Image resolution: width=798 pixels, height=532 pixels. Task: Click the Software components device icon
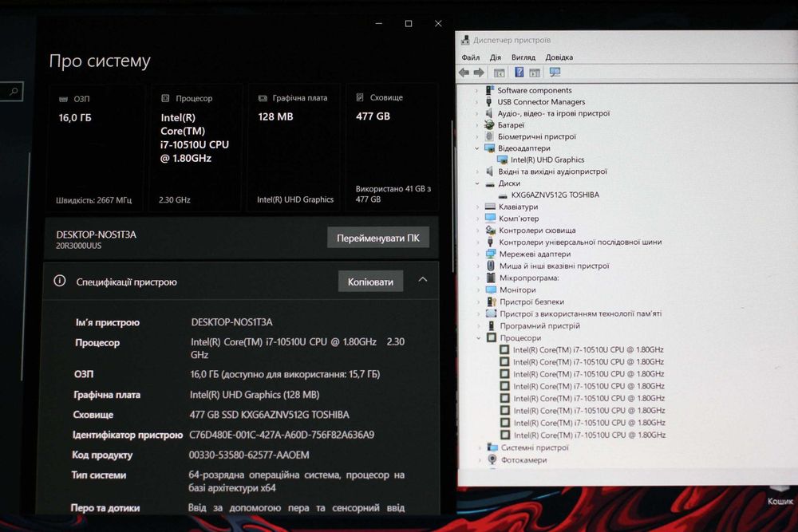coord(489,90)
